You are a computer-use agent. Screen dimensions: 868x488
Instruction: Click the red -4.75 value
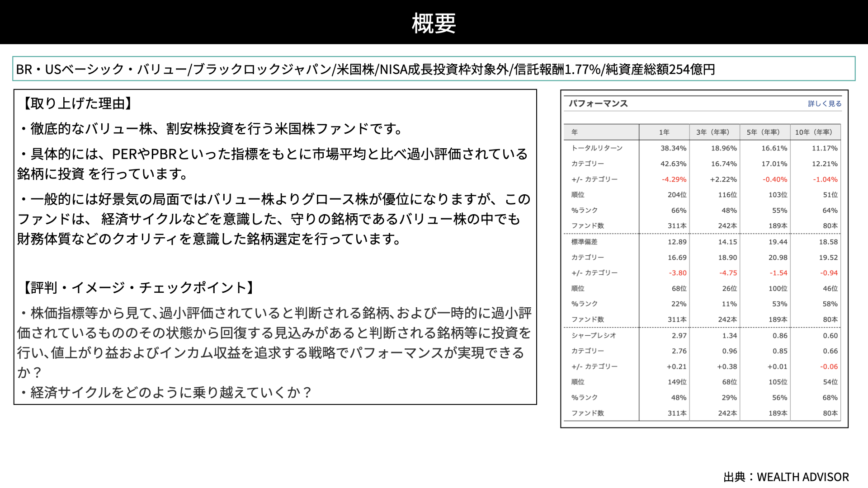click(x=728, y=273)
